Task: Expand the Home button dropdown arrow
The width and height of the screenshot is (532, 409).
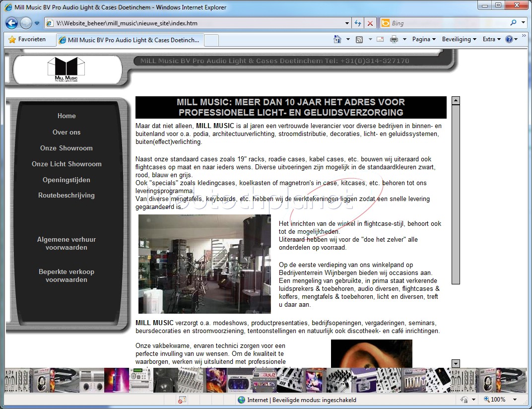Action: (348, 39)
